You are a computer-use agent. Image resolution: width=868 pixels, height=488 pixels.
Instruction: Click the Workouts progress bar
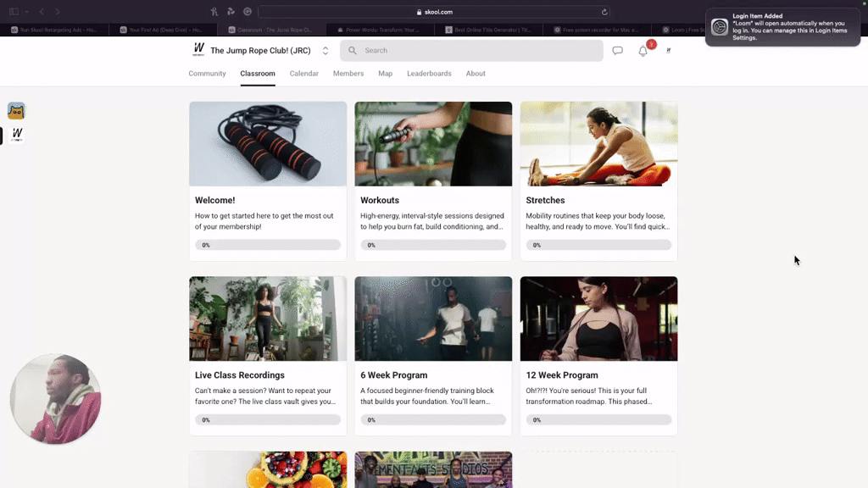[433, 245]
